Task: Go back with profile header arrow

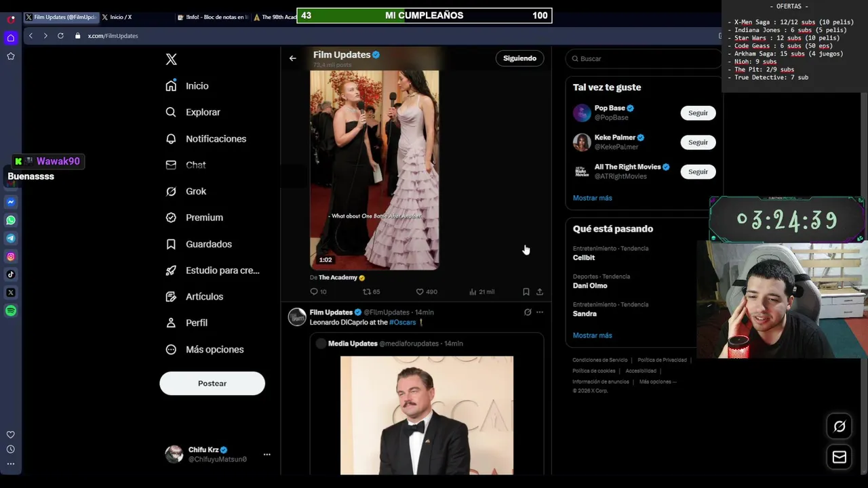Action: (x=292, y=58)
